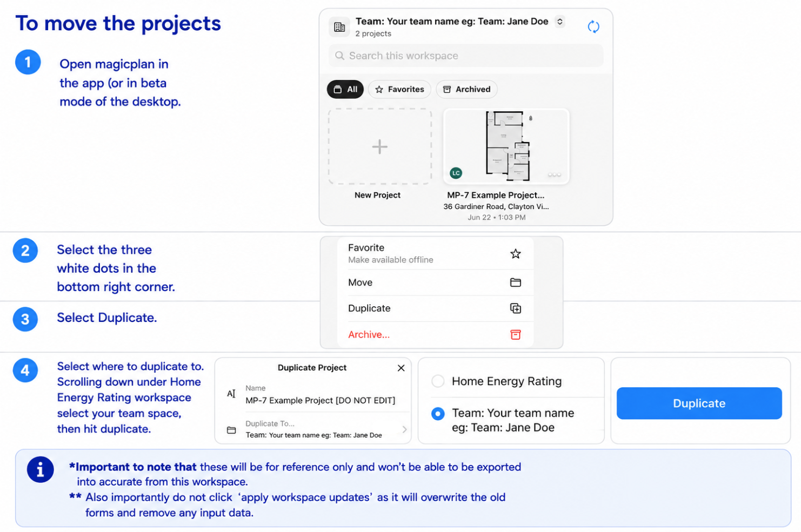The width and height of the screenshot is (801, 532).
Task: Focus the Search this workspace field
Action: [x=466, y=56]
